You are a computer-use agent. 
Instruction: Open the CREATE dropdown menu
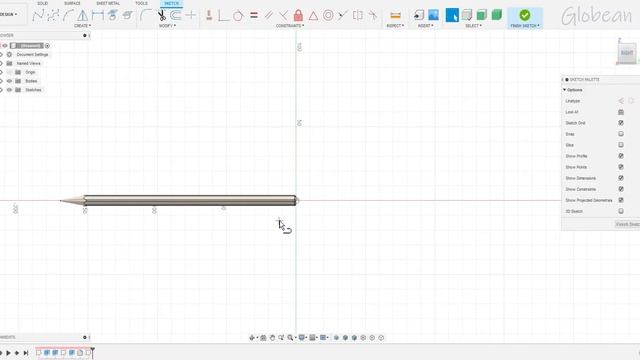[82, 26]
